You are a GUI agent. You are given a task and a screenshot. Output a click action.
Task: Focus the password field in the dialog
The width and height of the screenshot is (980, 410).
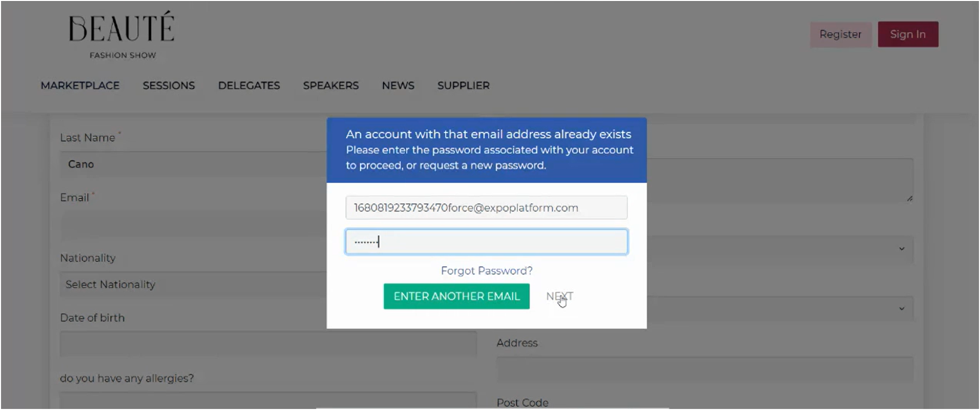click(x=486, y=242)
